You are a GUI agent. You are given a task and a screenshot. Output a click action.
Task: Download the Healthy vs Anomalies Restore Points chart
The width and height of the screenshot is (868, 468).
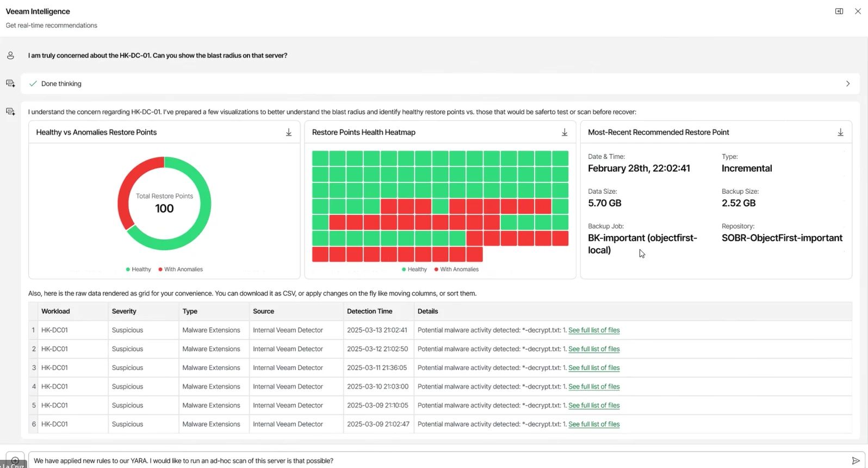point(289,132)
